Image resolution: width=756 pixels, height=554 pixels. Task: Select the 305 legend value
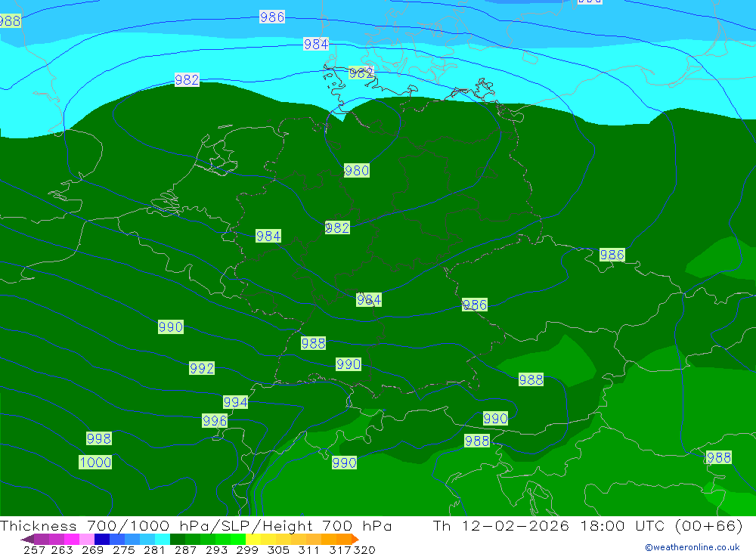pyautogui.click(x=277, y=549)
